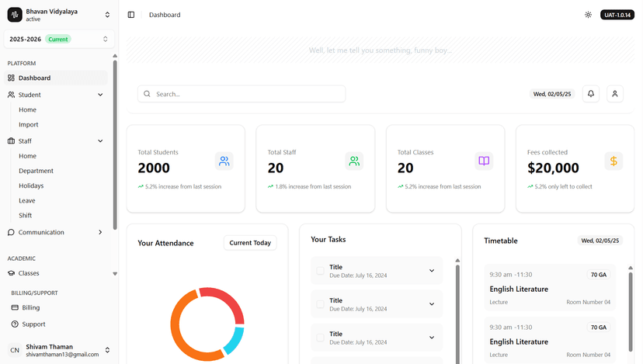This screenshot has height=364, width=643.
Task: Open the Bhavan Vidyalaya school switcher
Action: pyautogui.click(x=59, y=15)
